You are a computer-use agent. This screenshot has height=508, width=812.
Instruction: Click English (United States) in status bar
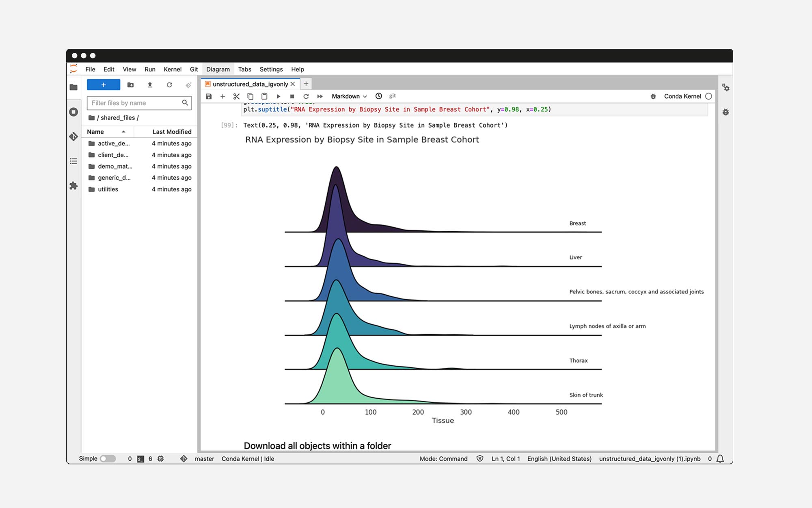559,459
